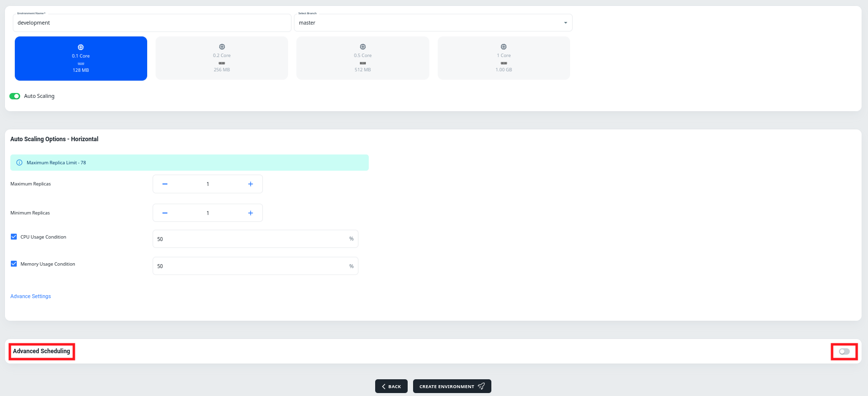868x396 pixels.
Task: Decrease Minimum Replicas with minus icon
Action: pos(165,213)
